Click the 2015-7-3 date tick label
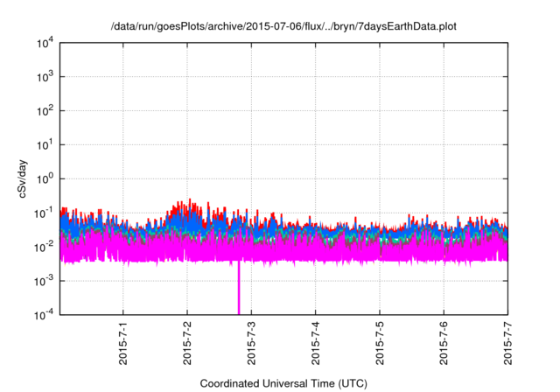 [x=251, y=343]
